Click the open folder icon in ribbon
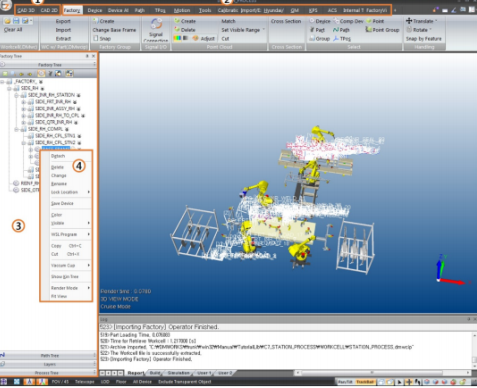This screenshot has height=388, width=477. tap(7, 21)
